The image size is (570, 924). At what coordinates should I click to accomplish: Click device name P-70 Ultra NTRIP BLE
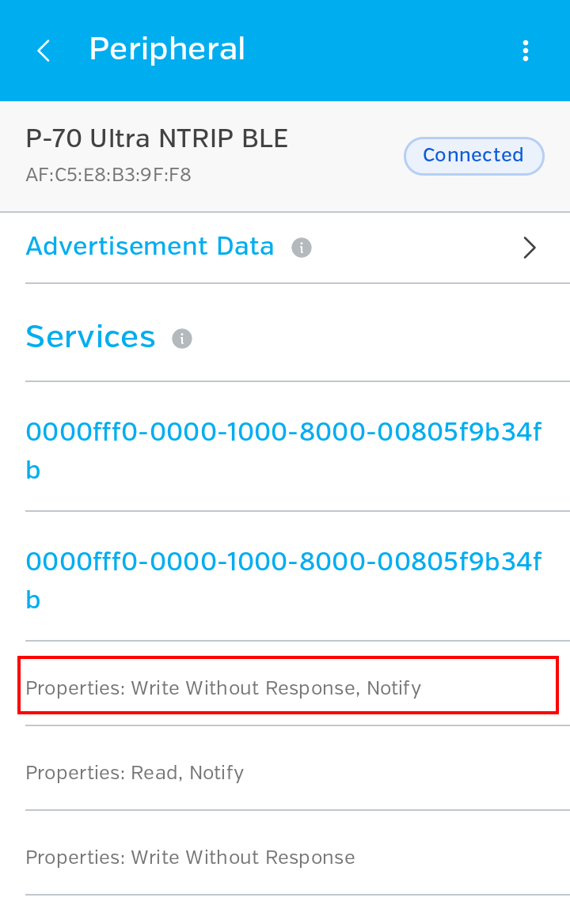pyautogui.click(x=157, y=139)
